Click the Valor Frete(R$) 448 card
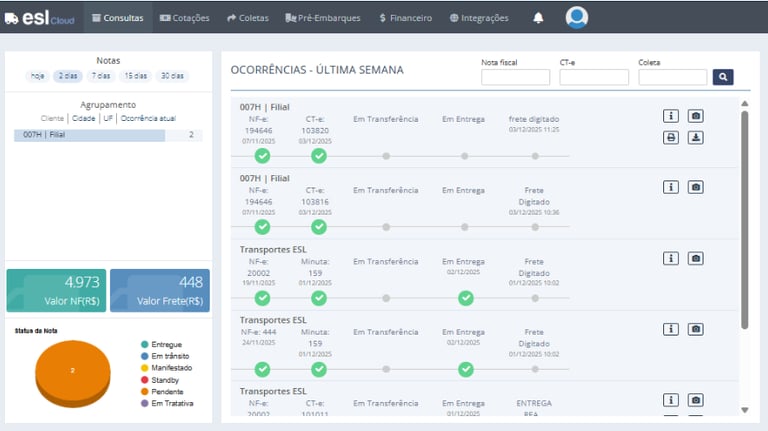The height and width of the screenshot is (431, 768). (x=160, y=290)
